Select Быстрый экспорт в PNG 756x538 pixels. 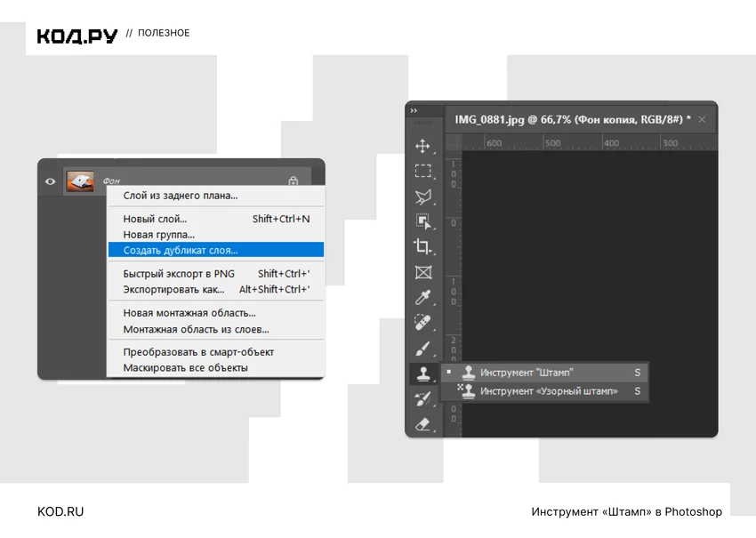(x=216, y=274)
